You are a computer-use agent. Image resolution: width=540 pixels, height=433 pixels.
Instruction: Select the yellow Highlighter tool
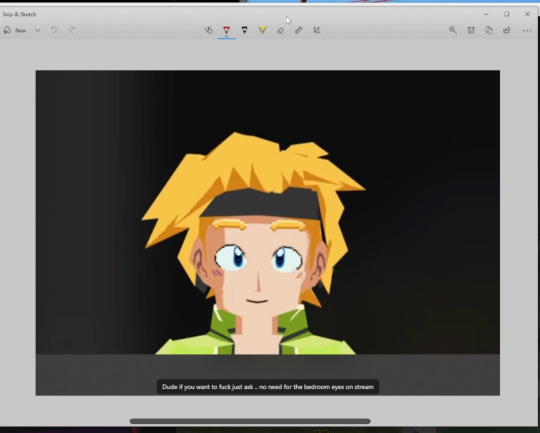coord(262,30)
